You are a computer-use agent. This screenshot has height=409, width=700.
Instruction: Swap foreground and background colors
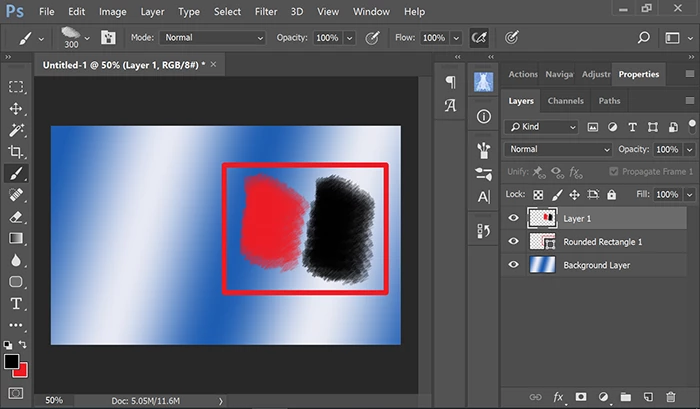click(22, 344)
